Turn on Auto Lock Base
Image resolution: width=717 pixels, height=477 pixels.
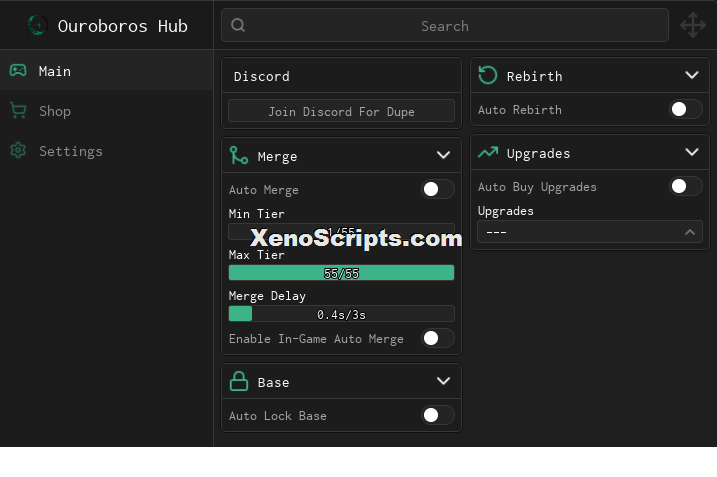[x=438, y=415]
